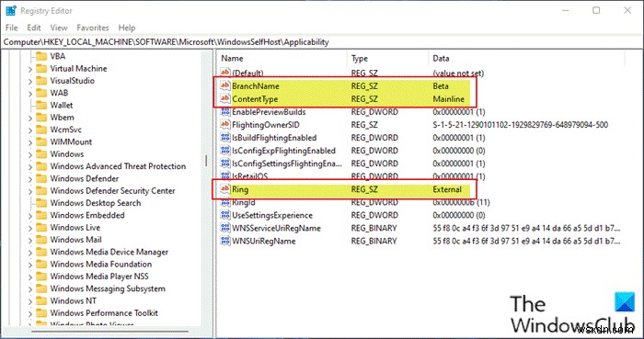Select the IsConfigSettingsFlightingEna... value name
This screenshot has height=339, width=644.
(287, 164)
